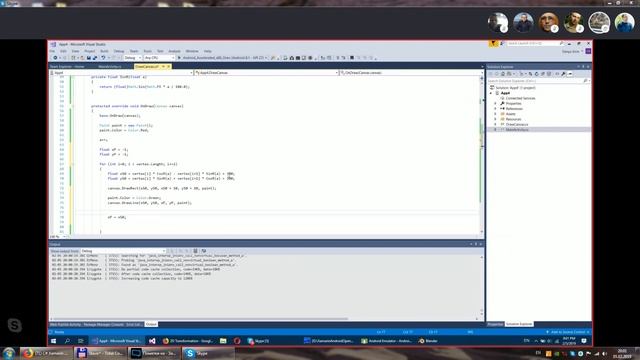Expand the References node
This screenshot has height=360, width=640.
point(496,109)
